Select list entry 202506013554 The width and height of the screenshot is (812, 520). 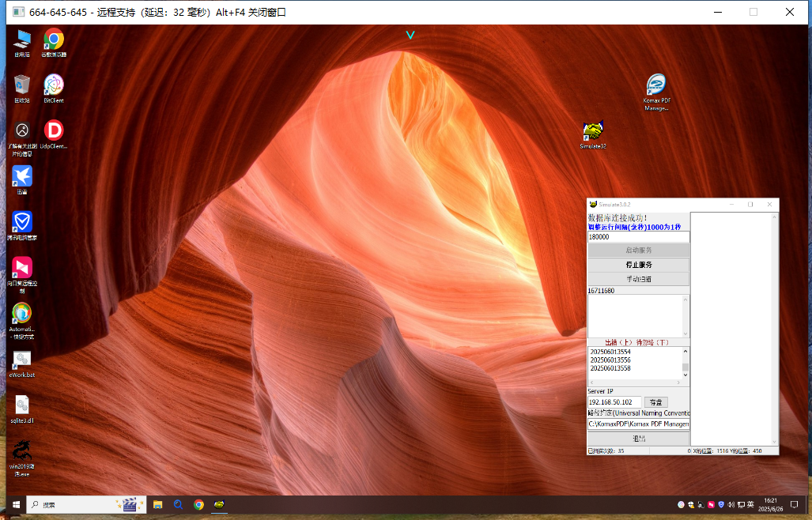click(610, 352)
